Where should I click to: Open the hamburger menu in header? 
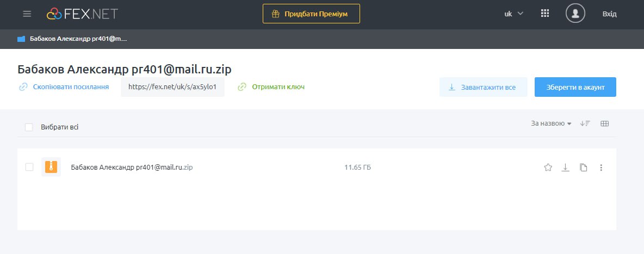pos(27,14)
